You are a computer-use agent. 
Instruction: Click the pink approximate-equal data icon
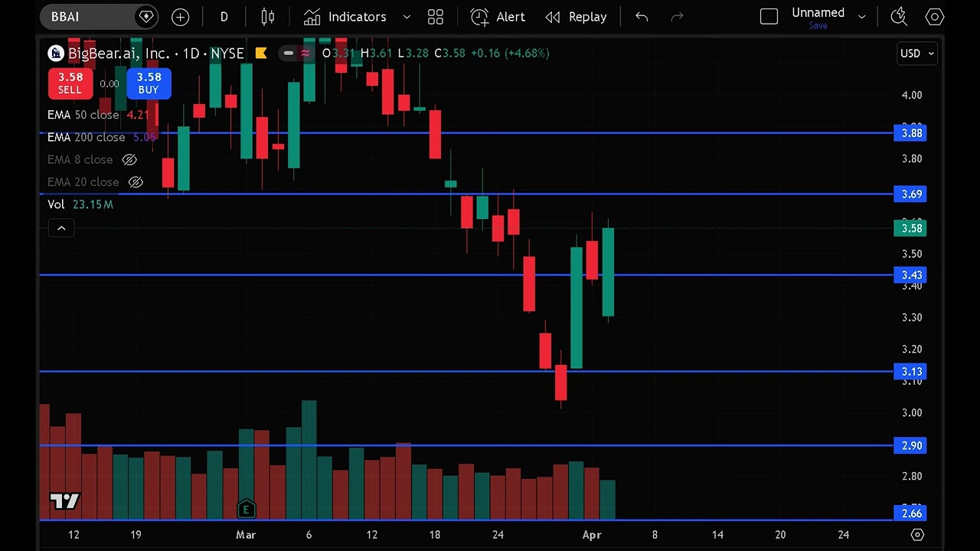(x=305, y=53)
